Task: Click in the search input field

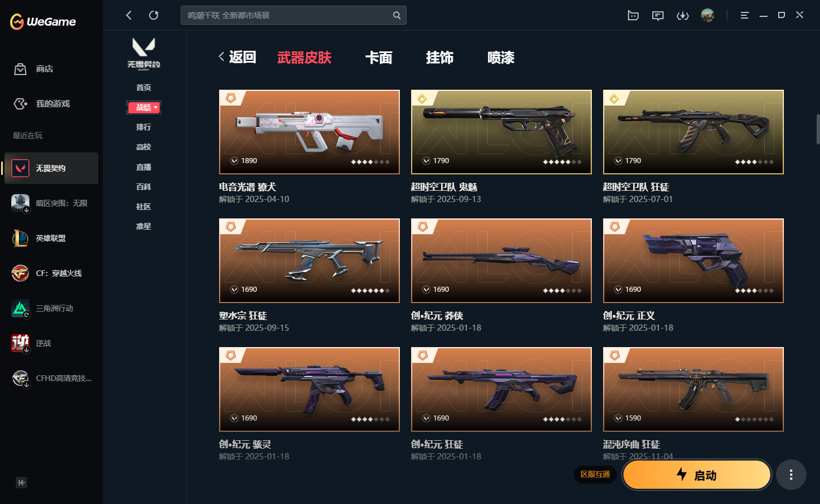Action: (287, 15)
